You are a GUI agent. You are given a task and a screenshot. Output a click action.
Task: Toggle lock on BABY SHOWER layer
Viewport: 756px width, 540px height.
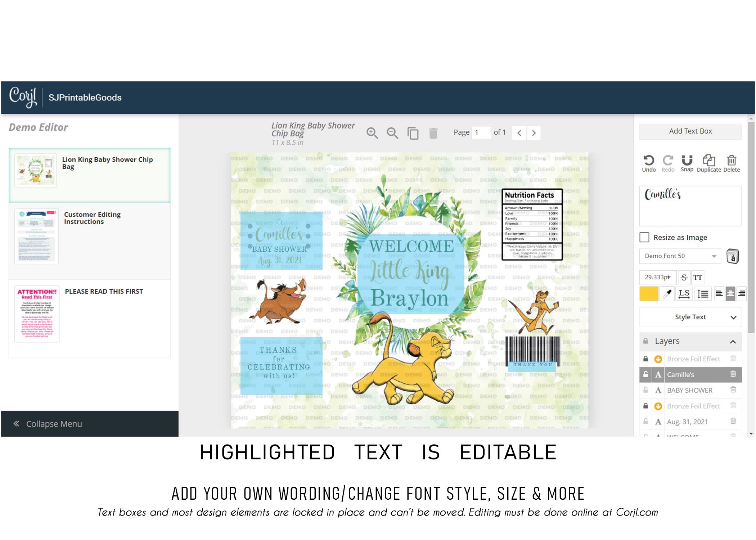(646, 390)
